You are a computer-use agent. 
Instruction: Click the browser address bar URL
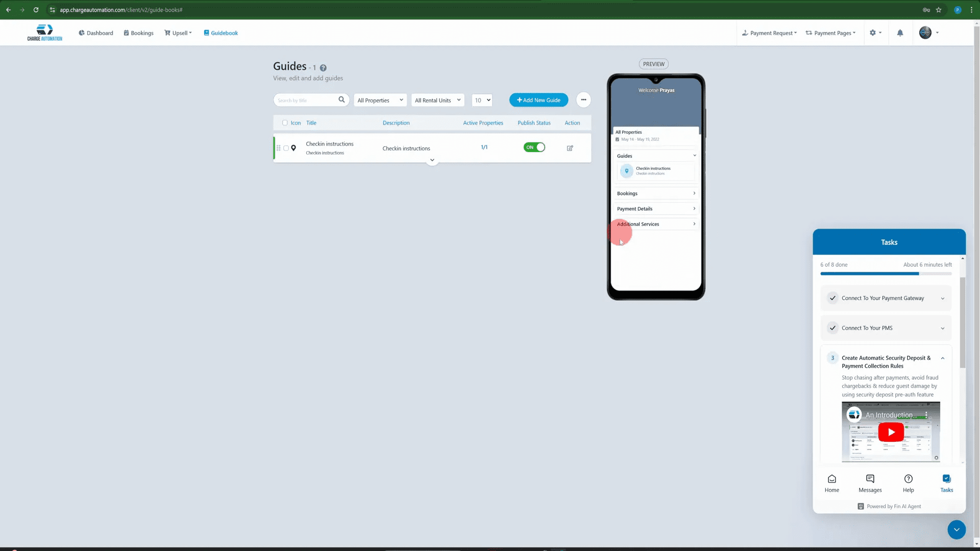pos(121,10)
